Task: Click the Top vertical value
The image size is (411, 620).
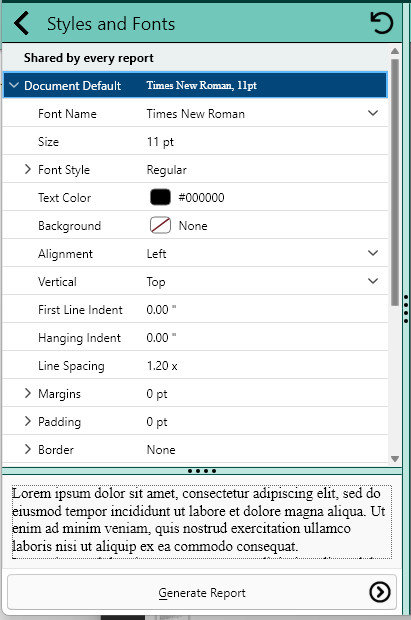Action: tap(156, 282)
